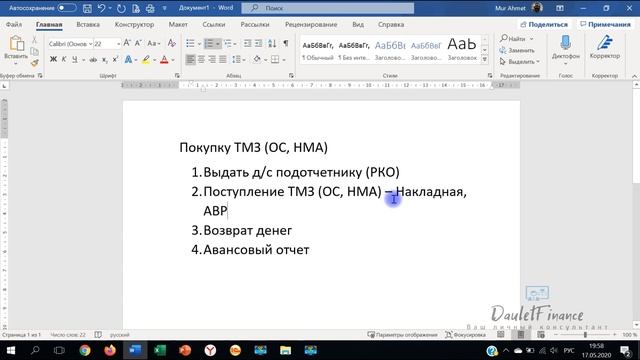Toggle Underline (Ч) formatting
Viewport: 640px width, 360px height.
point(75,60)
